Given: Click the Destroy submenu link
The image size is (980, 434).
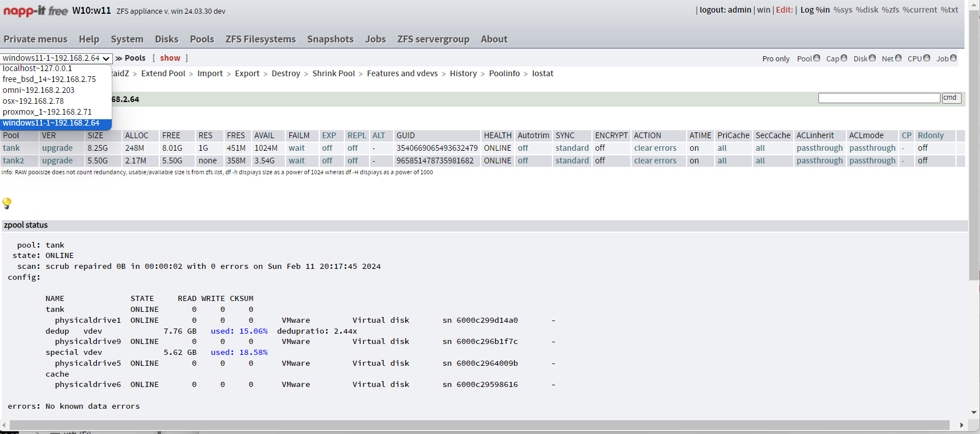Looking at the screenshot, I should [x=286, y=73].
